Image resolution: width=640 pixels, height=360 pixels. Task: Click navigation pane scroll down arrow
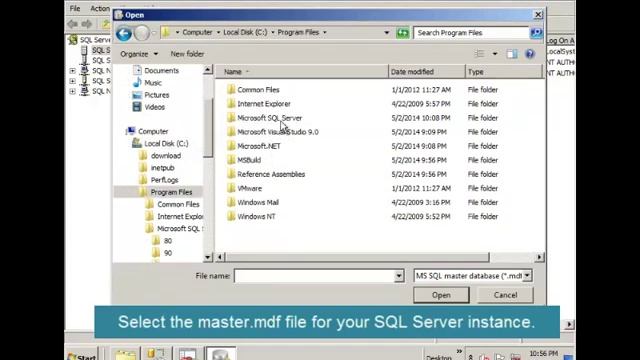208,257
